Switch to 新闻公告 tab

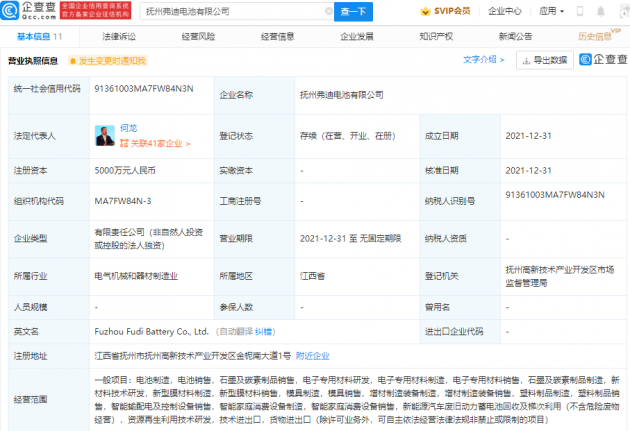point(515,37)
